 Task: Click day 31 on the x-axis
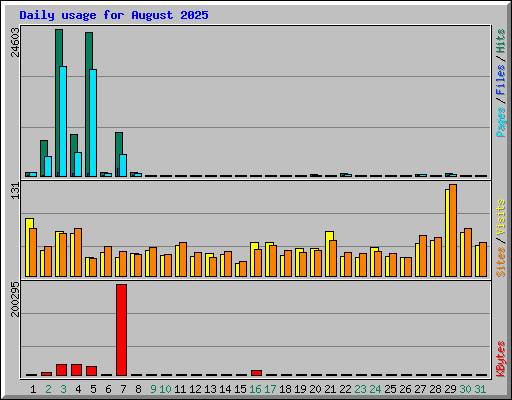click(480, 389)
